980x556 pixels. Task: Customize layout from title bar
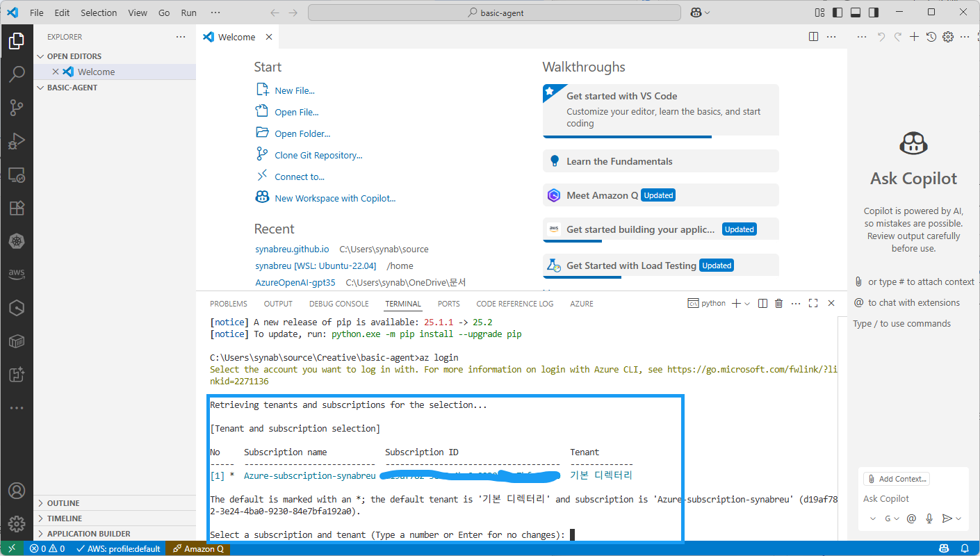click(819, 13)
